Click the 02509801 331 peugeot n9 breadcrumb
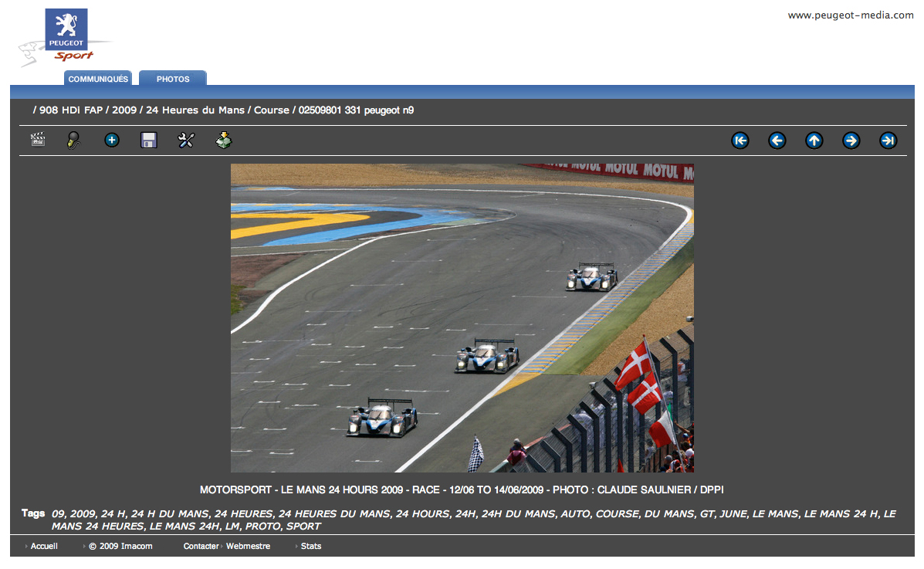This screenshot has width=924, height=569. [356, 110]
